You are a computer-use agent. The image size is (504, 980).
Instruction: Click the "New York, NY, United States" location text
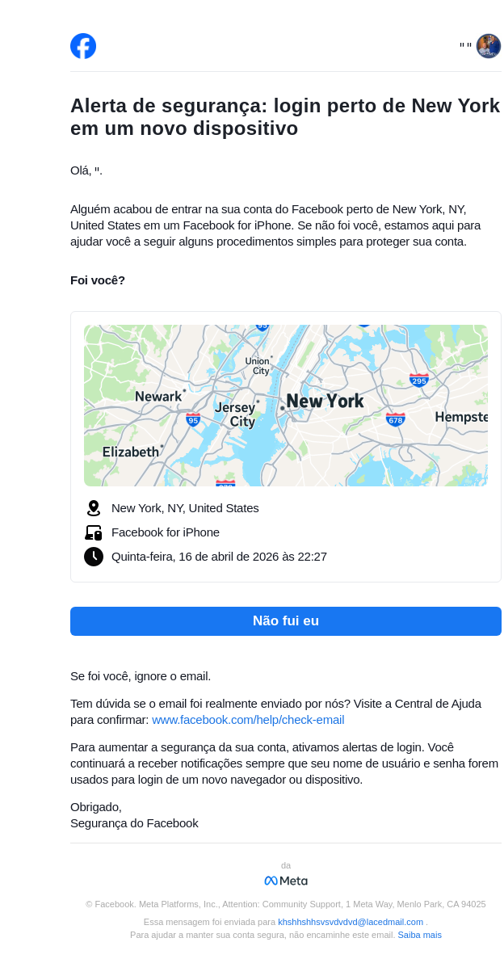click(x=185, y=508)
